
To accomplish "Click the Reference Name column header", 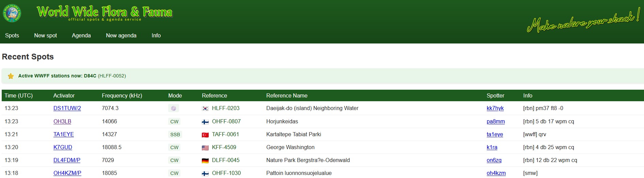I will tap(287, 96).
